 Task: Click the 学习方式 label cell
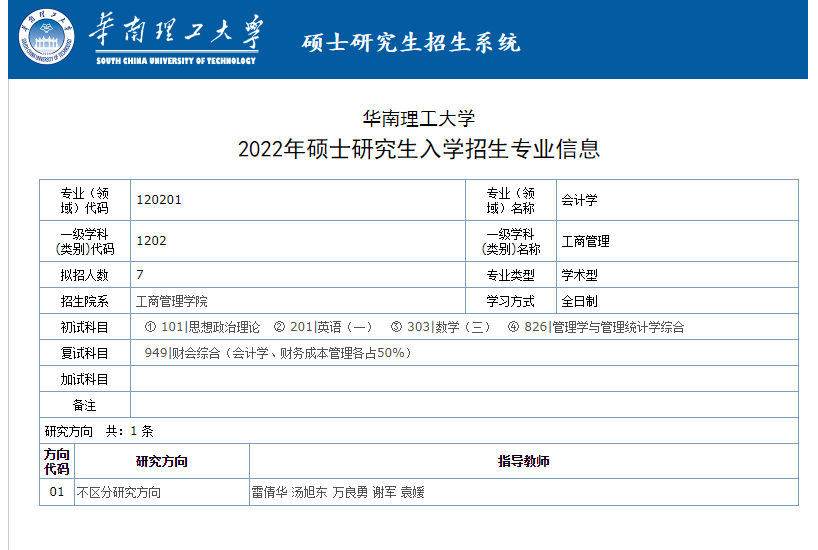511,301
